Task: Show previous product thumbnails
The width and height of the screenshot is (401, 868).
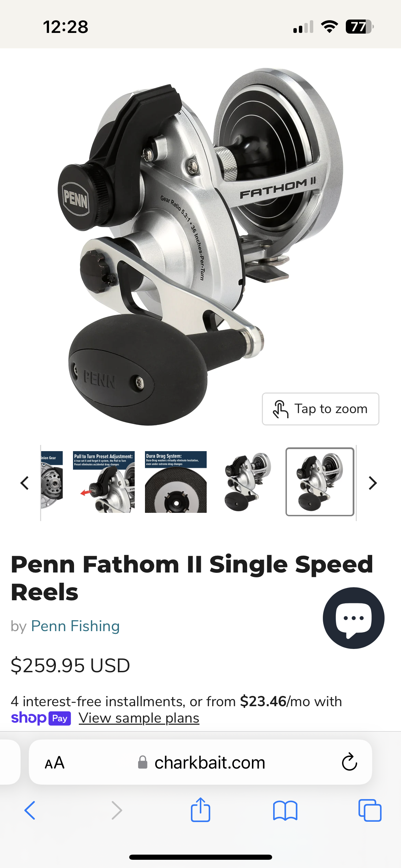Action: coord(25,483)
